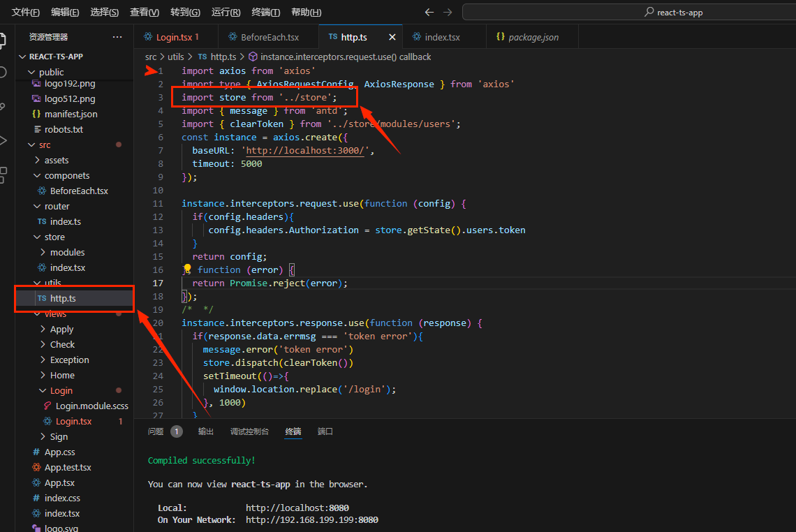Open the Edit (编辑) menu
This screenshot has height=532, width=796.
pyautogui.click(x=65, y=12)
